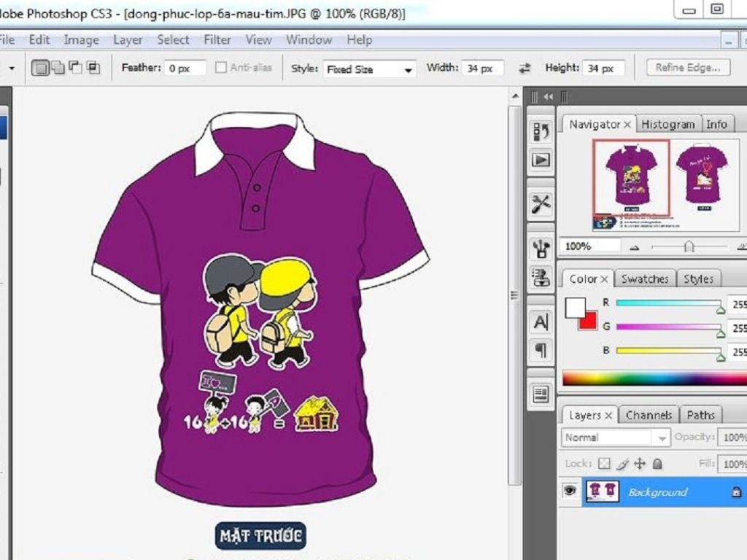Toggle the Anti-alias checkbox
Screen dimensions: 747x560
(221, 68)
